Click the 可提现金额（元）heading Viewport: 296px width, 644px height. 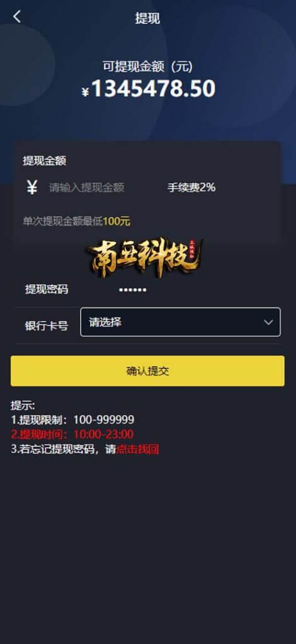(147, 67)
